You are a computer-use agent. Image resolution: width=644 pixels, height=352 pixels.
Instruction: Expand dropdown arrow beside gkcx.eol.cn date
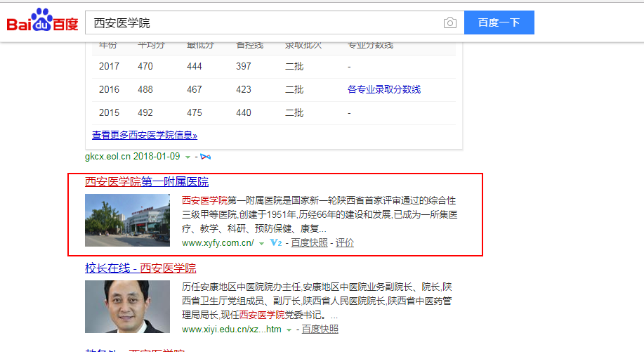[188, 157]
